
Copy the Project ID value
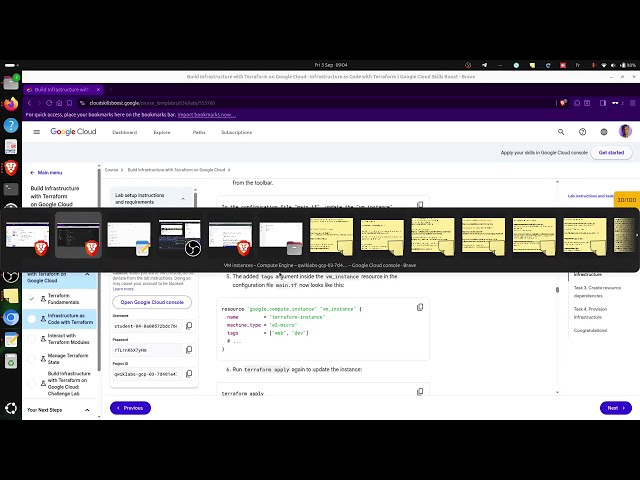pyautogui.click(x=189, y=373)
